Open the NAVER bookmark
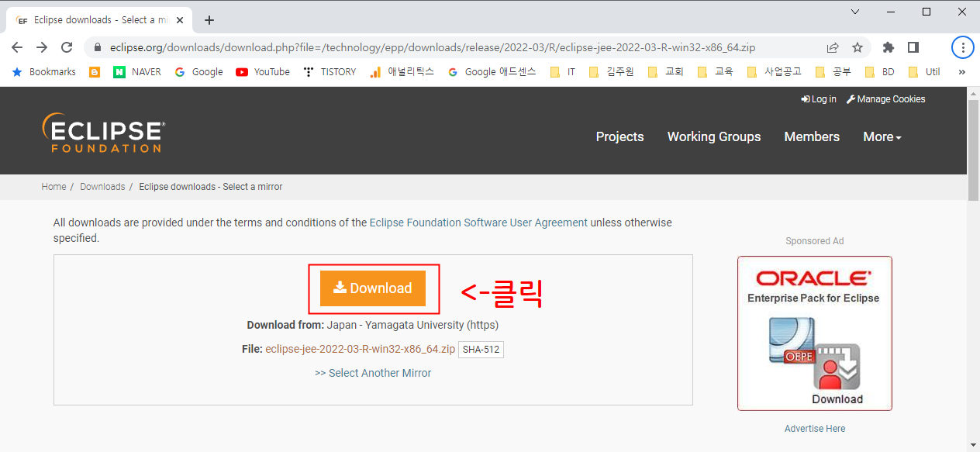 137,71
